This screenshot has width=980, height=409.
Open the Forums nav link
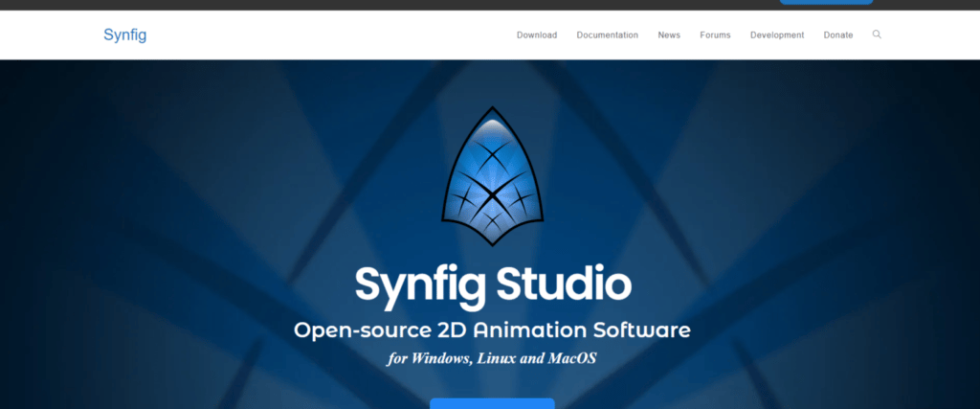(x=715, y=35)
